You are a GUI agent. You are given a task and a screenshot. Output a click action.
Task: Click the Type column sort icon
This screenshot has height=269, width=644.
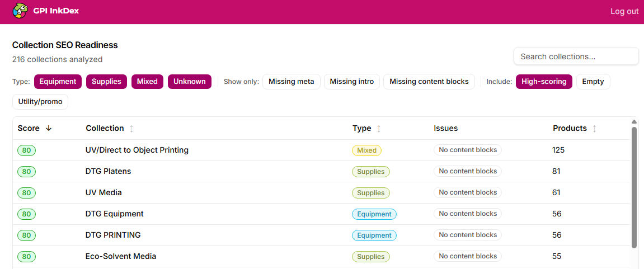coord(379,129)
